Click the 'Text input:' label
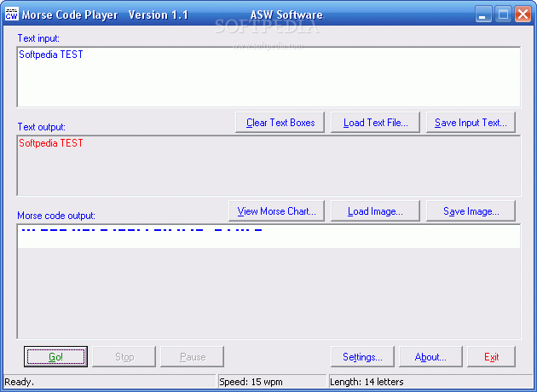The image size is (537, 392). tap(38, 38)
